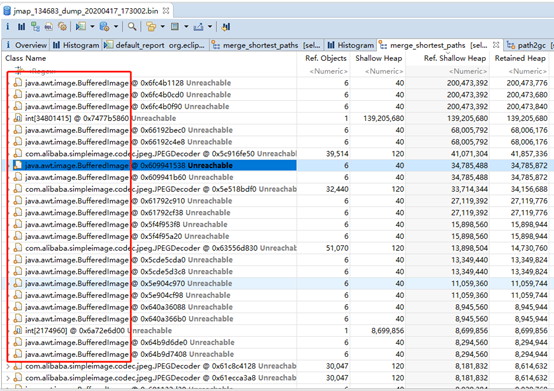Click the array icon of int[34801415] row
The height and width of the screenshot is (391, 554).
(18, 118)
